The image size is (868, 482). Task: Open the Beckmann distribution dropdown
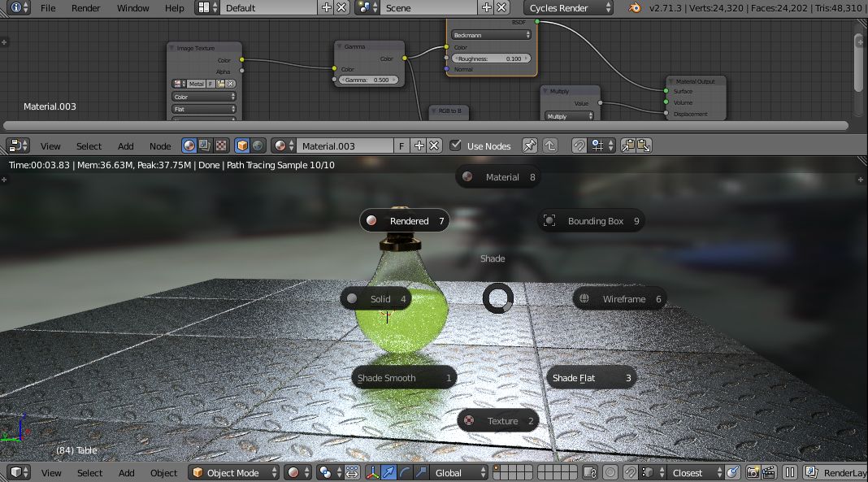[491, 35]
